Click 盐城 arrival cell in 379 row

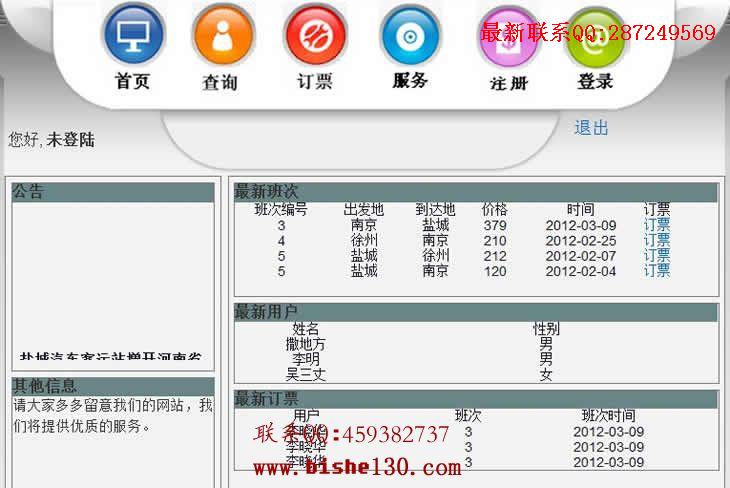(x=435, y=225)
